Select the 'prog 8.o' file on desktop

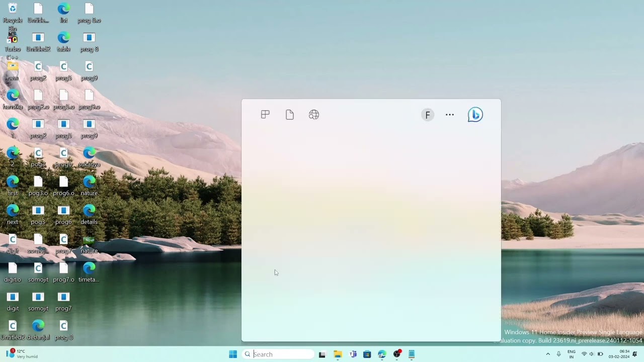[89, 13]
